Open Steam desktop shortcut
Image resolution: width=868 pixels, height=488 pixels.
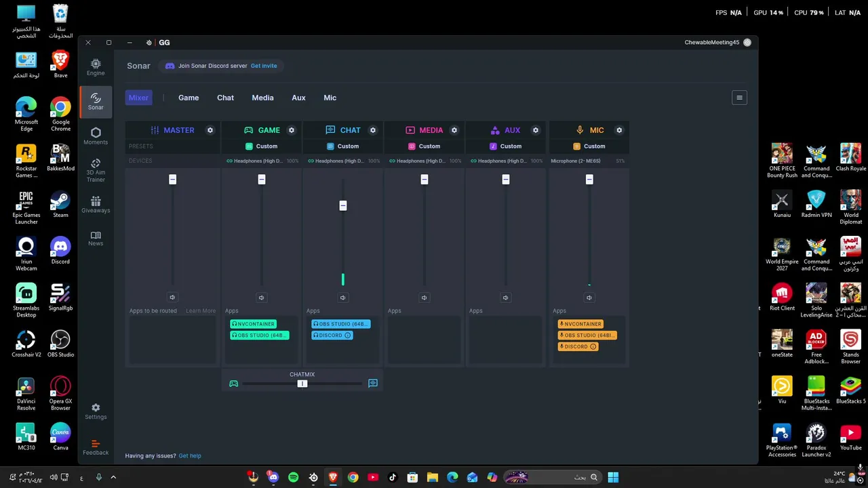60,204
